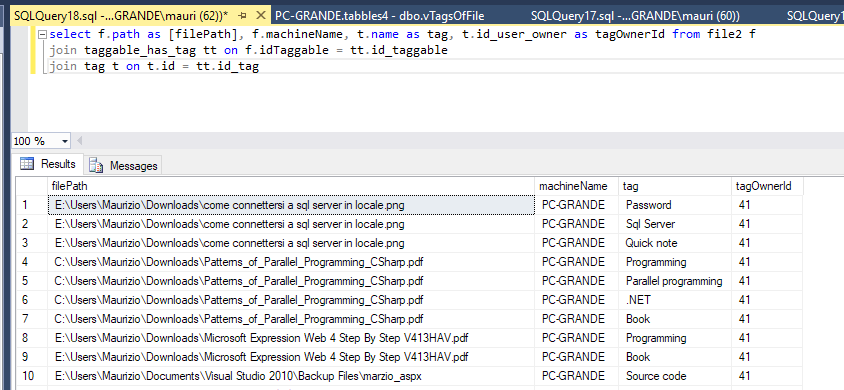Image resolution: width=844 pixels, height=390 pixels.
Task: Click PC-GRANDE machineName cell in row 1
Action: tap(577, 205)
